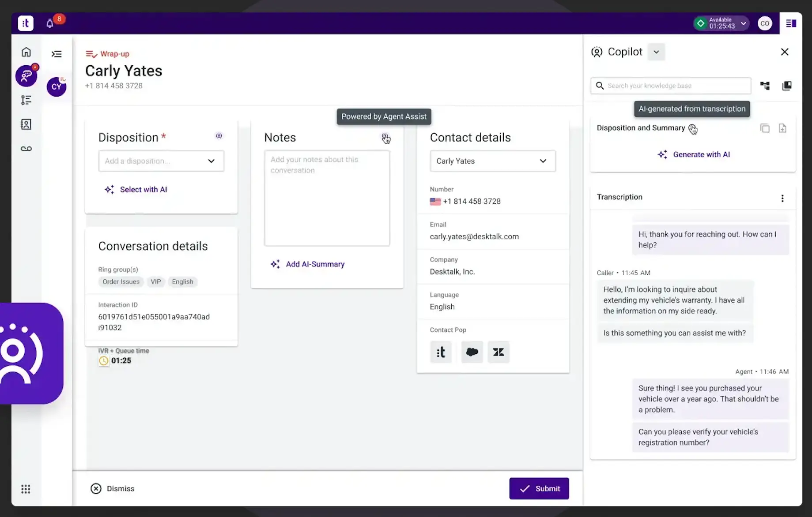The image size is (812, 517).
Task: Click the knowledge base search field
Action: (x=671, y=86)
